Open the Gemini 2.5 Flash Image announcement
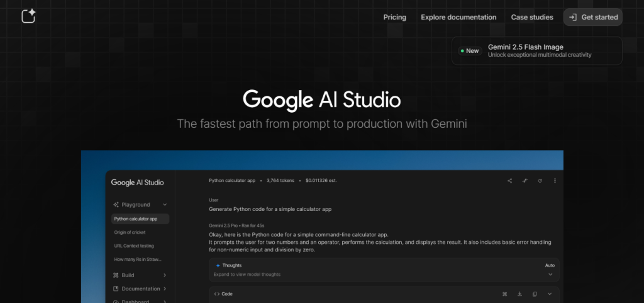The height and width of the screenshot is (303, 644). [537, 51]
